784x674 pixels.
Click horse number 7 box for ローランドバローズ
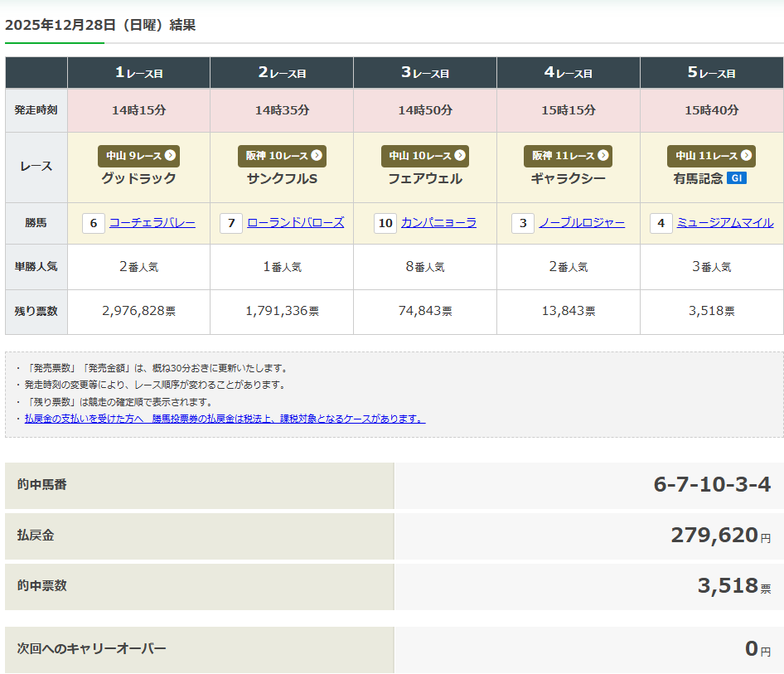pyautogui.click(x=231, y=223)
